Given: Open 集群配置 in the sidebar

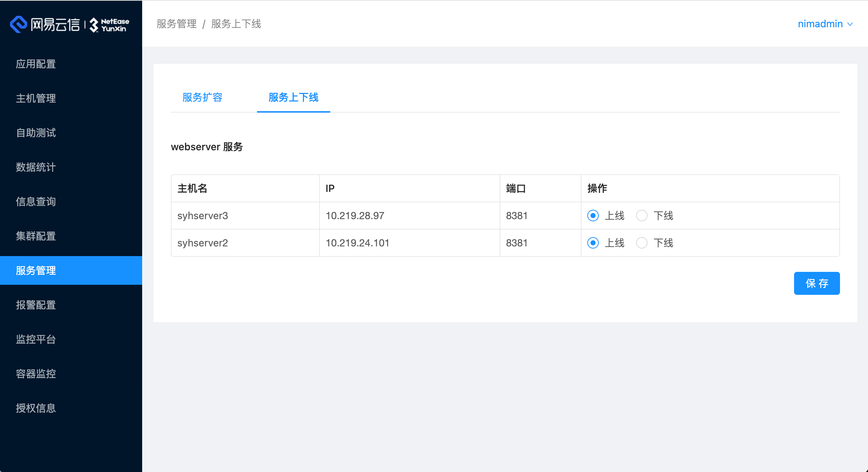Looking at the screenshot, I should pos(36,236).
